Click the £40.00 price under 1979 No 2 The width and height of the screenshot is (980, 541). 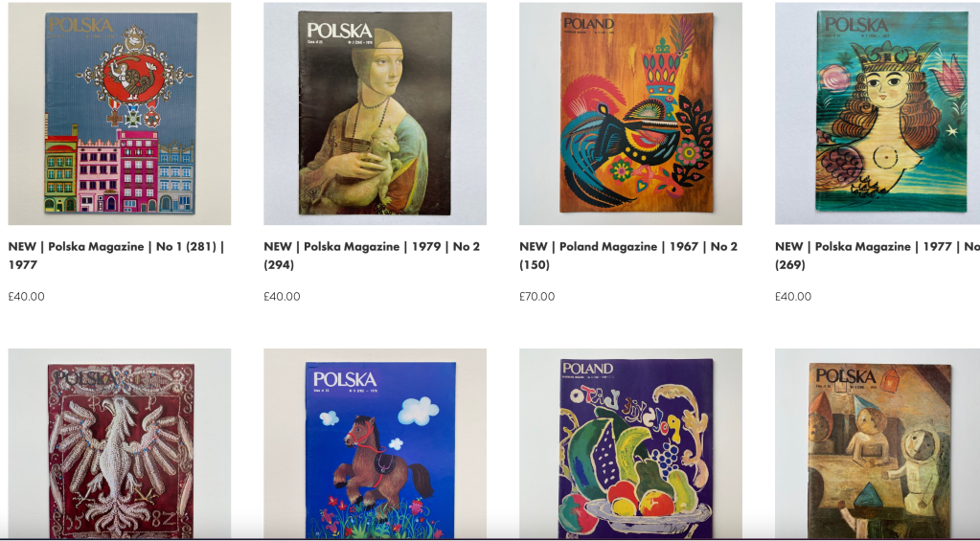[x=282, y=297]
